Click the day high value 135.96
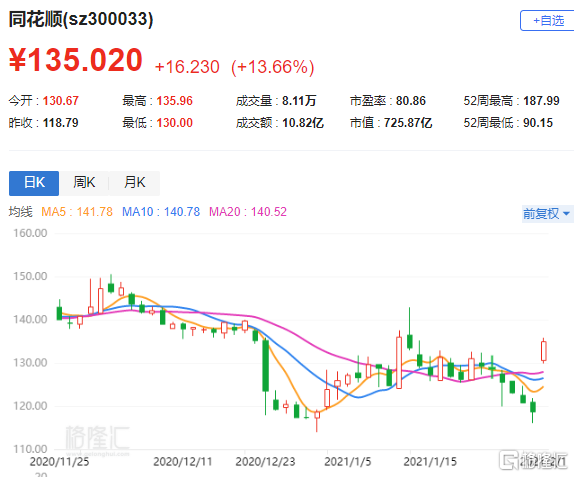The height and width of the screenshot is (477, 574). point(175,101)
